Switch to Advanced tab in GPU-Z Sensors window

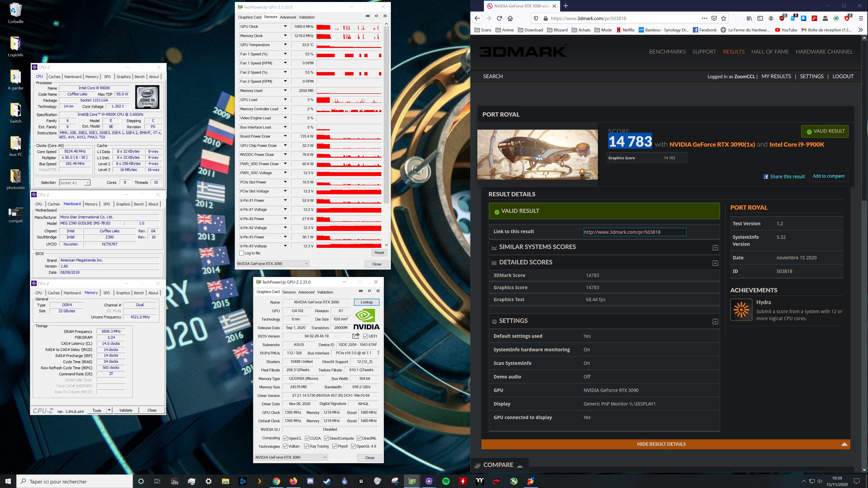[x=288, y=17]
